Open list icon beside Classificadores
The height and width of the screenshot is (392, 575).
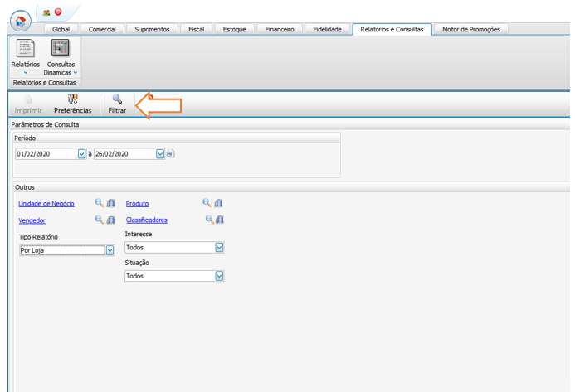(x=220, y=220)
